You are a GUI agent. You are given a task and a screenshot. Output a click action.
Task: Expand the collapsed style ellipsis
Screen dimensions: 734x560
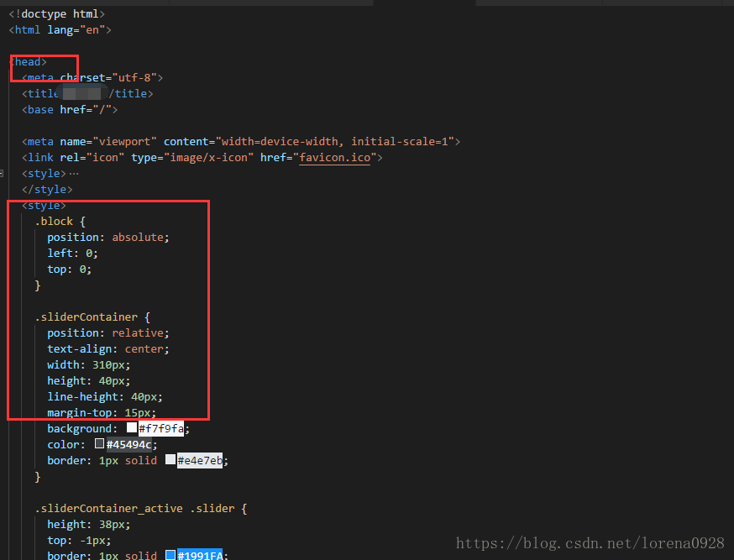coord(74,174)
